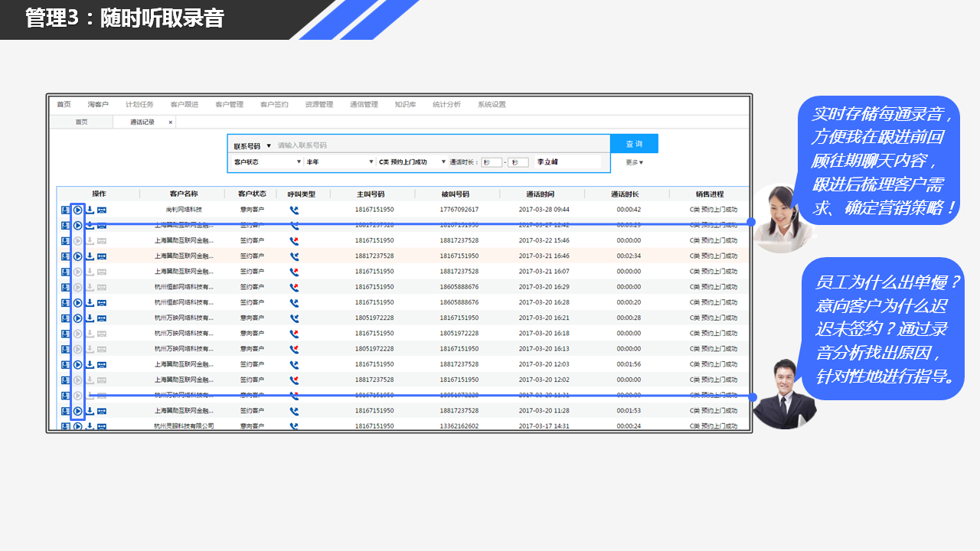Switch to the 首页 tab
980x551 pixels.
coord(81,122)
